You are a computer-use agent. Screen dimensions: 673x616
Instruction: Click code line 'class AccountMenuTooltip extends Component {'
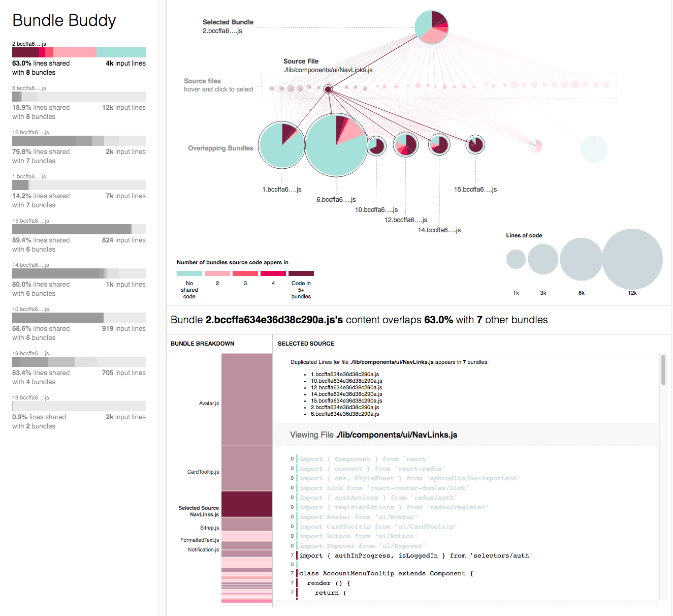(386, 573)
